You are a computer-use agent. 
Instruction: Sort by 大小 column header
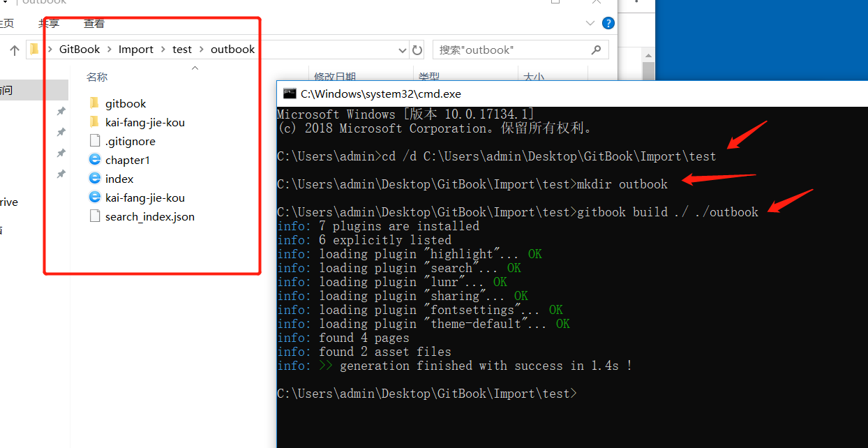pyautogui.click(x=534, y=77)
